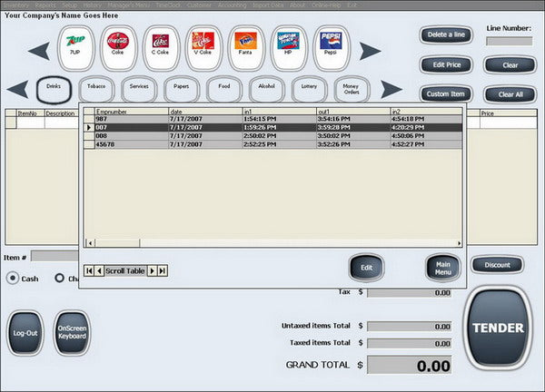Click the Clear button
This screenshot has height=392, width=545.
(510, 65)
